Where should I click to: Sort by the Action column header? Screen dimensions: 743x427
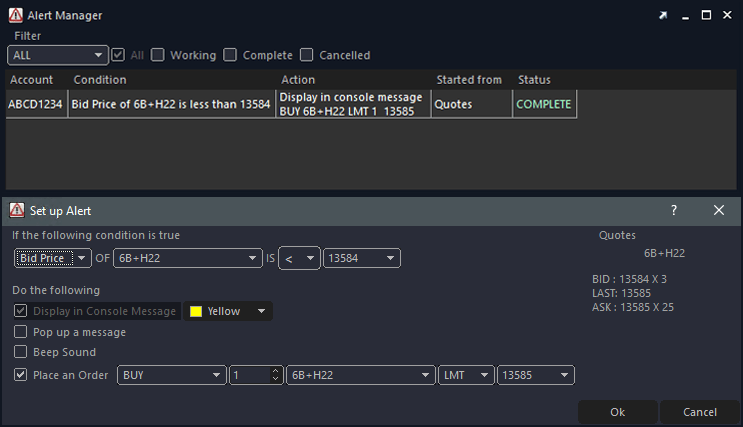point(298,80)
